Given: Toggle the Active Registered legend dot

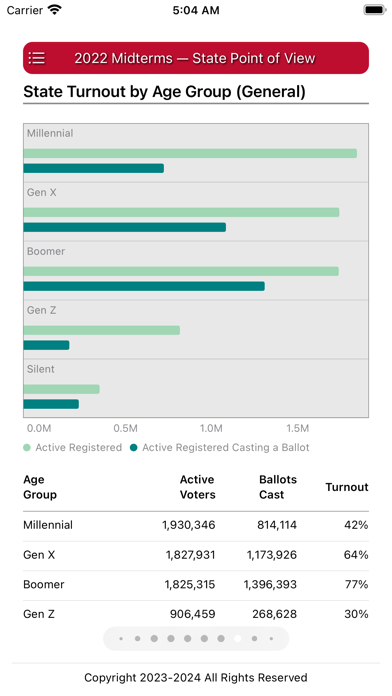Looking at the screenshot, I should click(27, 447).
